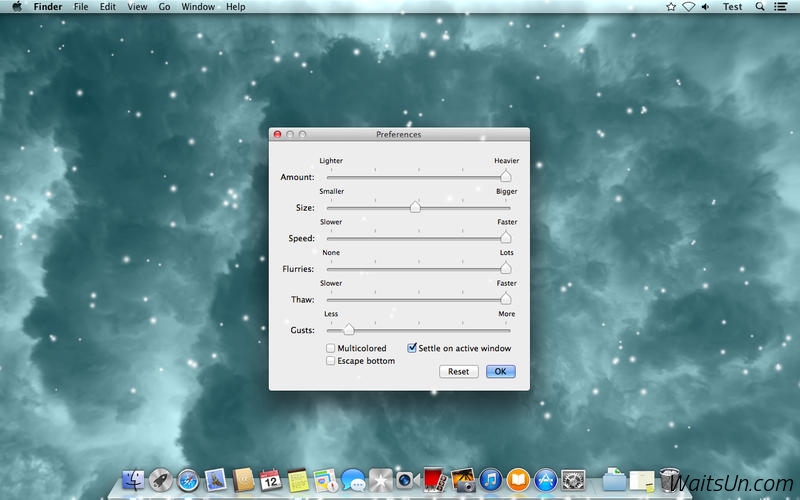
Task: Click the More label above Gusts
Action: click(x=507, y=314)
